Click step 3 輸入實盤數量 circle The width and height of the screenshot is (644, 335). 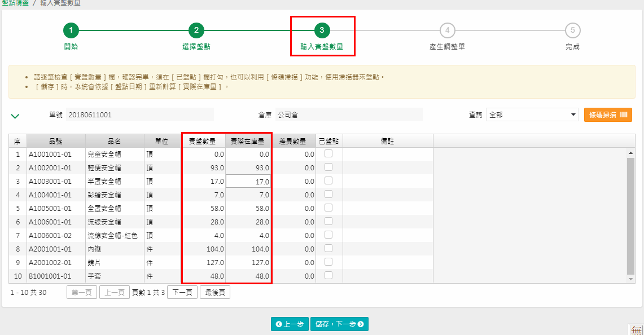click(x=322, y=30)
